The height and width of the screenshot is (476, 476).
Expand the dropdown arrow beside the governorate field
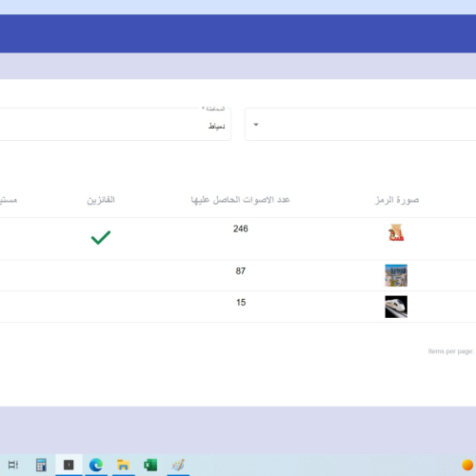click(x=256, y=125)
